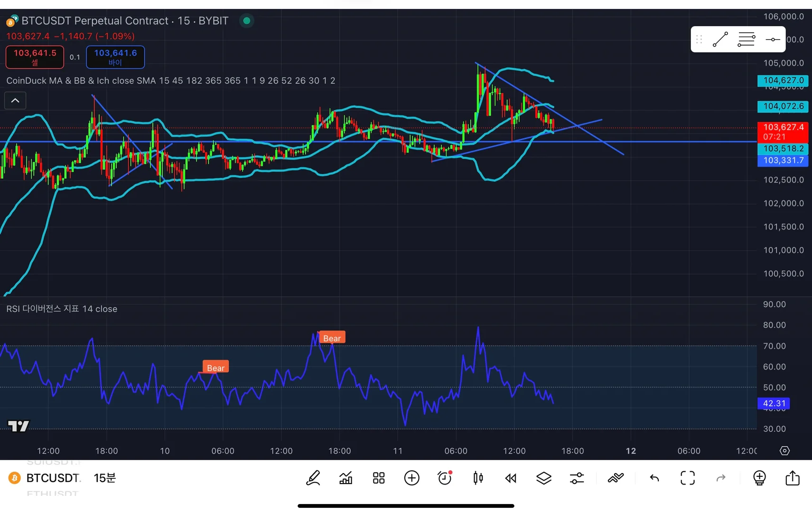The width and height of the screenshot is (812, 513).
Task: Tap the Bear label near RSI 70
Action: pos(332,338)
